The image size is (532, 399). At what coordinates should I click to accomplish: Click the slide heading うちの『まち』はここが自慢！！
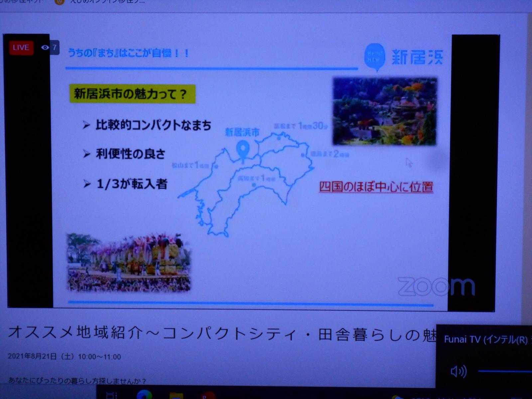pyautogui.click(x=129, y=53)
